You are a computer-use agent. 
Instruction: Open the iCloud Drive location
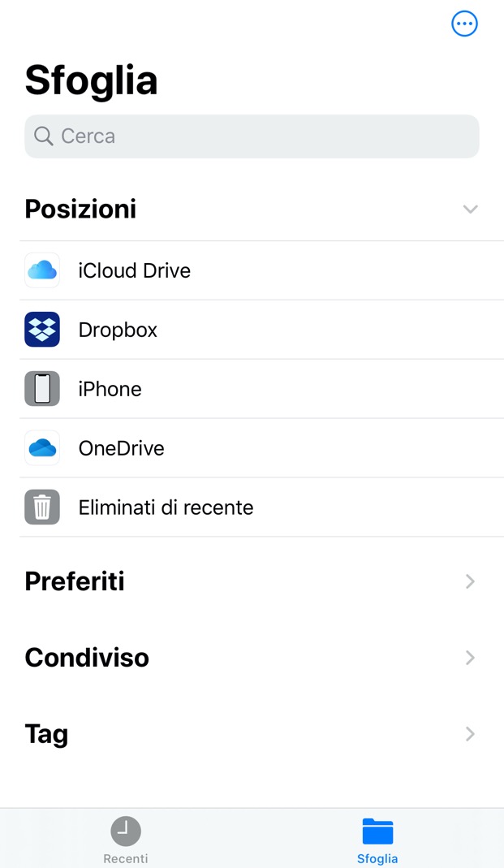[135, 270]
